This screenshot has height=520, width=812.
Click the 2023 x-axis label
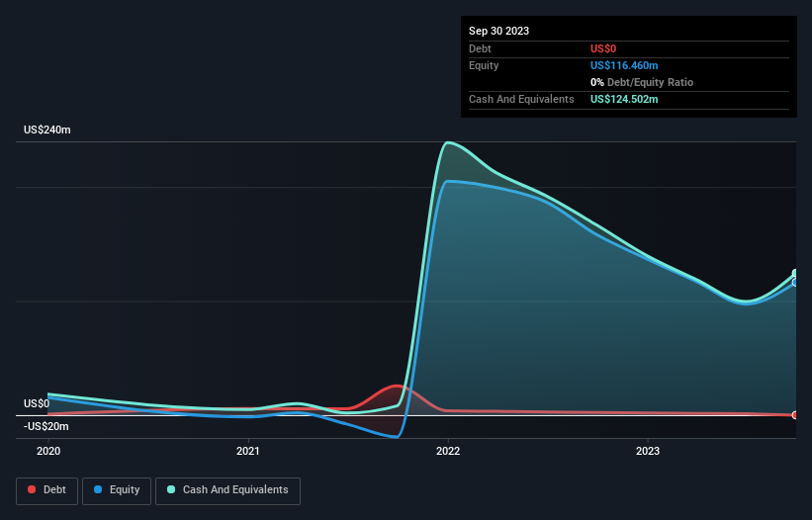pos(648,451)
